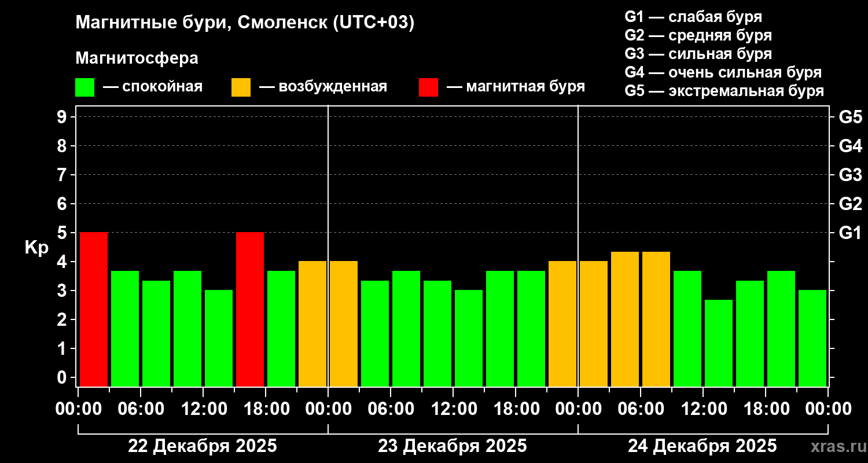Select the orange 00:00–03:00 bar on 23 Декабря
868x463 pixels.
coord(344,324)
